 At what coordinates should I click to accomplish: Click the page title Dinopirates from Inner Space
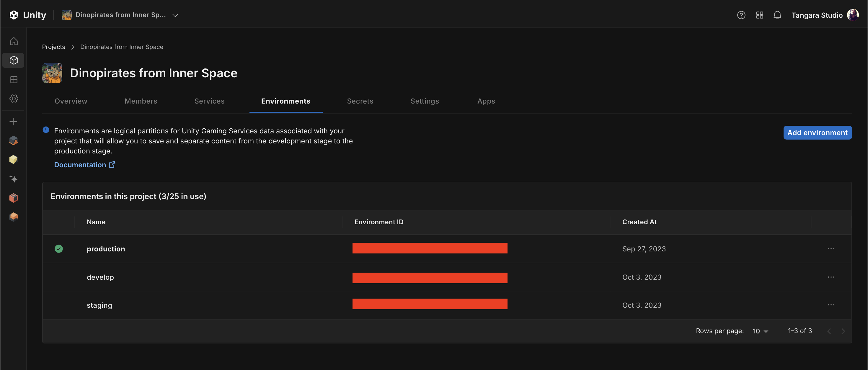(154, 73)
